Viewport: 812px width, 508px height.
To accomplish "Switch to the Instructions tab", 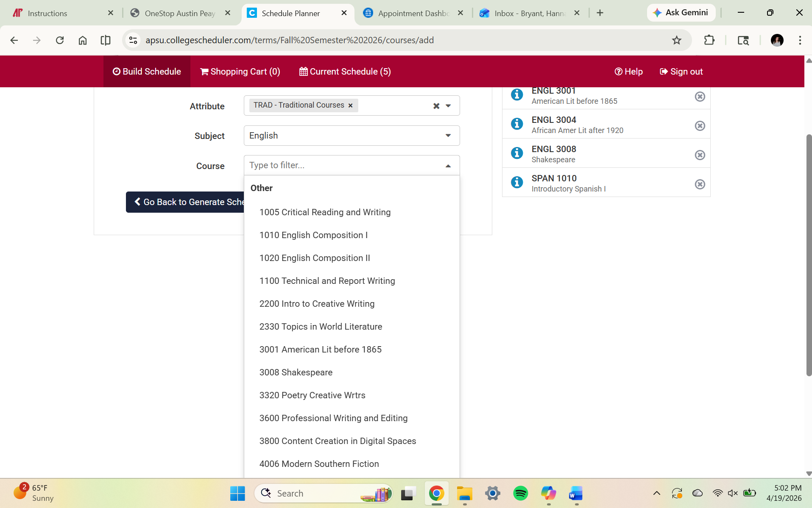I will coord(47,13).
